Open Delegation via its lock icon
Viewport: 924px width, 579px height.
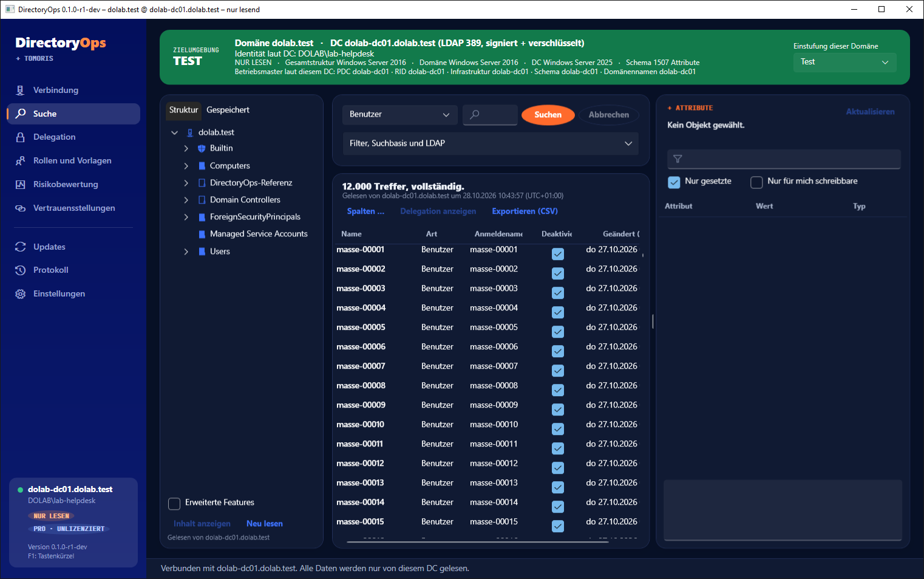[21, 137]
